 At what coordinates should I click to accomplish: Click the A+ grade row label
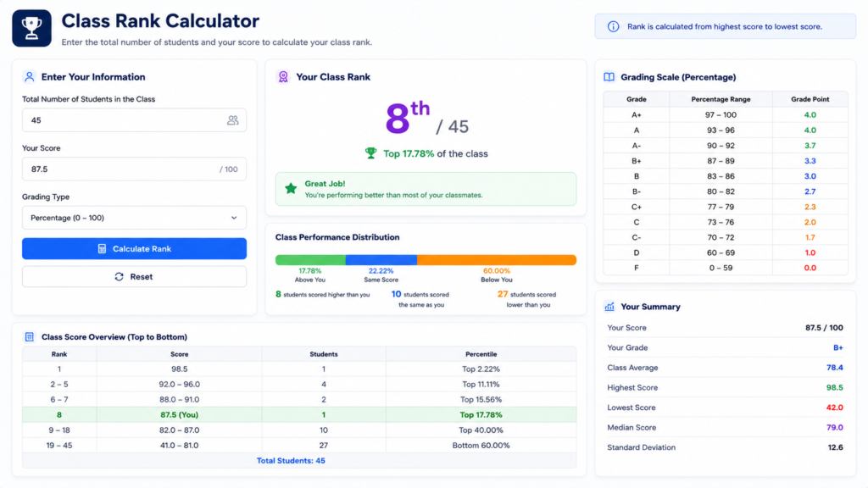coord(636,115)
